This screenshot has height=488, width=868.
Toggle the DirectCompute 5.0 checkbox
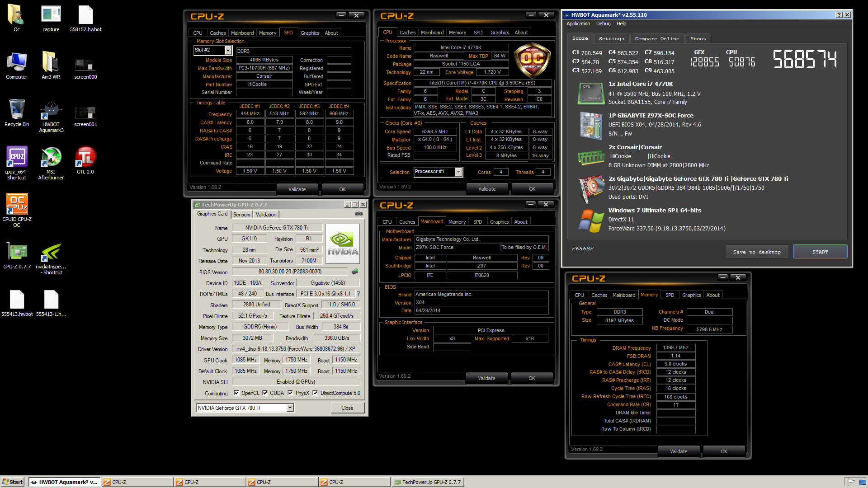click(315, 393)
